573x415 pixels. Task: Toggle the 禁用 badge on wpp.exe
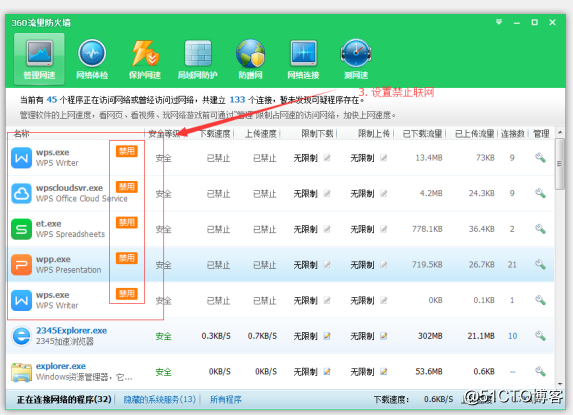tap(127, 258)
